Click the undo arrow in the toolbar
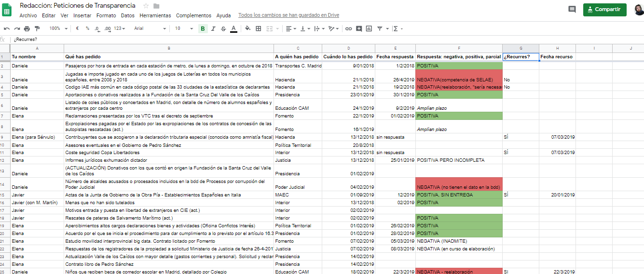644x274 pixels. [7, 29]
